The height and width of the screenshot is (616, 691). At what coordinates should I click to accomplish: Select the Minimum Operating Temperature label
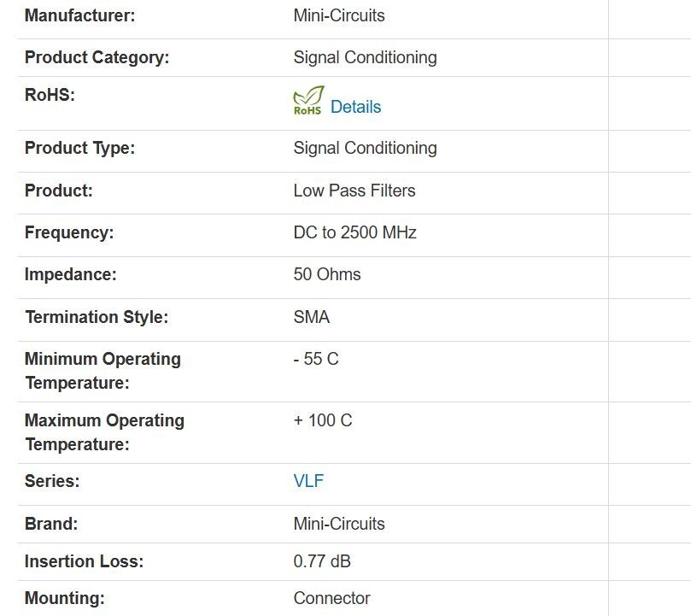102,371
